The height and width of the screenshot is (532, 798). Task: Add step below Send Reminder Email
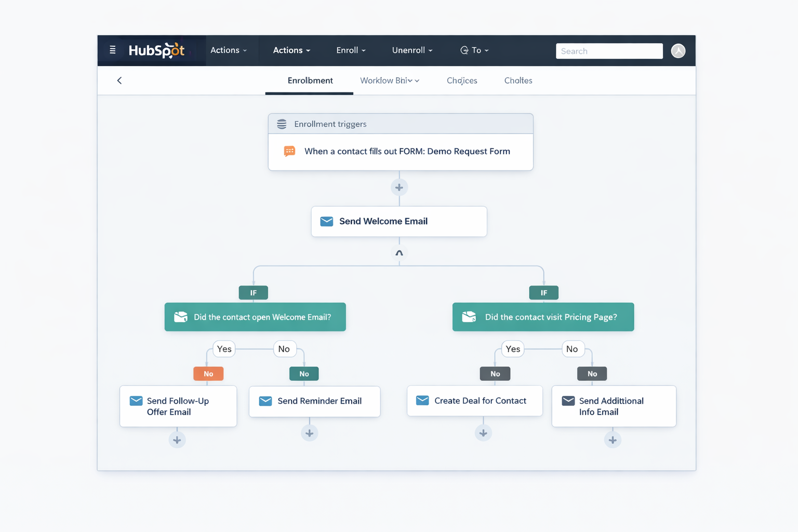(x=309, y=433)
